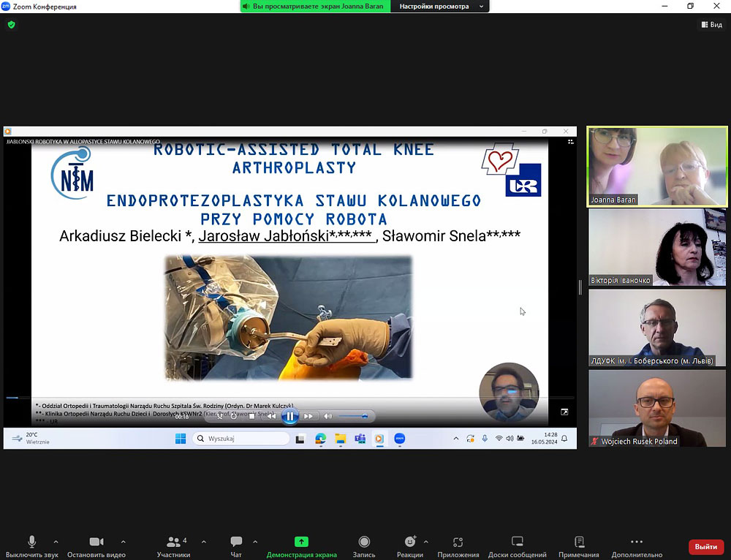Click gallery panel resize handle

580,287
